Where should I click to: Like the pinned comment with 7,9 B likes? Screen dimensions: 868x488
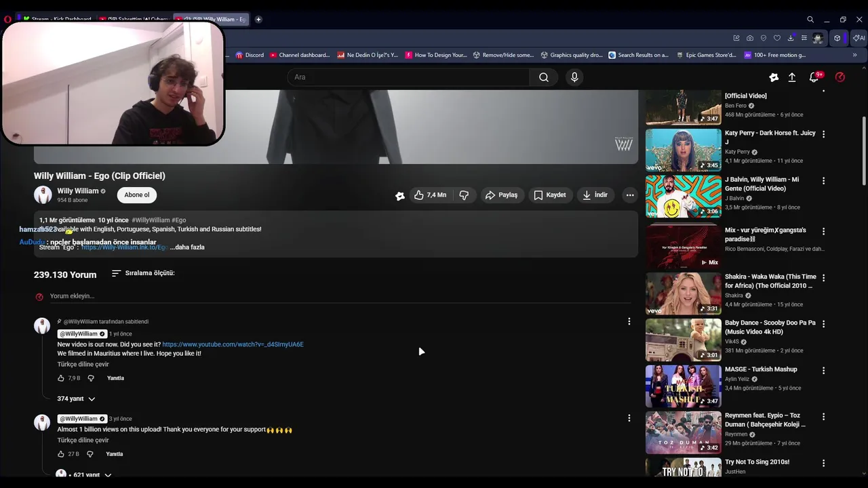coord(61,378)
